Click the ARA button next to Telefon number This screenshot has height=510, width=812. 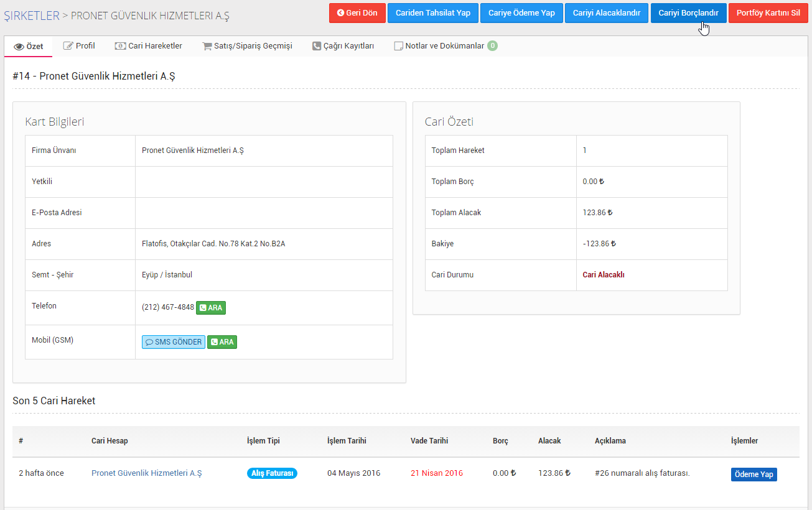[x=211, y=307]
